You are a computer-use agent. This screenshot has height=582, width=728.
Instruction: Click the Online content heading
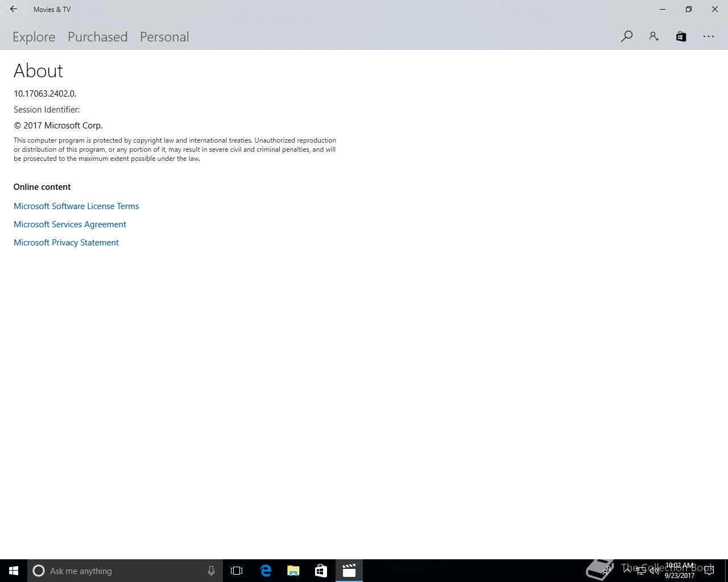click(x=42, y=187)
